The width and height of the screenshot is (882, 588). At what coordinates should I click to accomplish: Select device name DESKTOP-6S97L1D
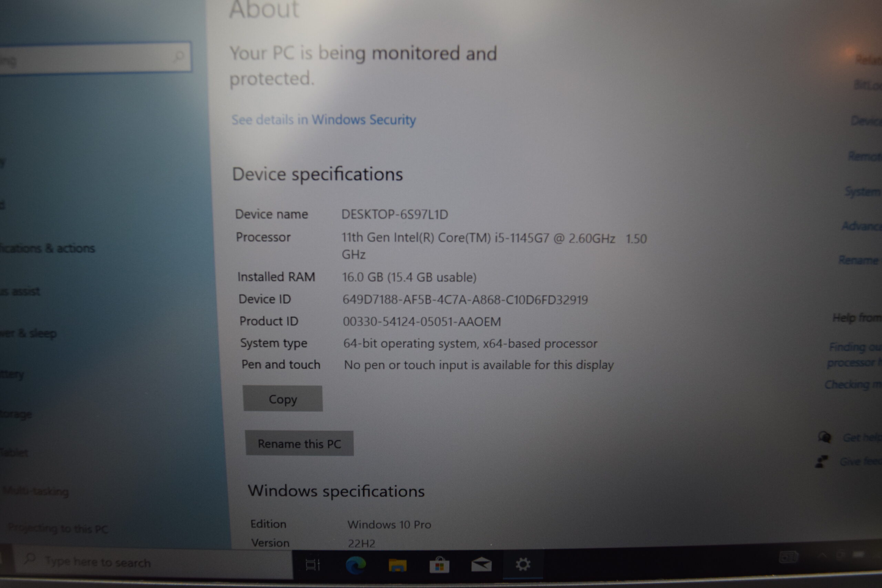coord(394,215)
